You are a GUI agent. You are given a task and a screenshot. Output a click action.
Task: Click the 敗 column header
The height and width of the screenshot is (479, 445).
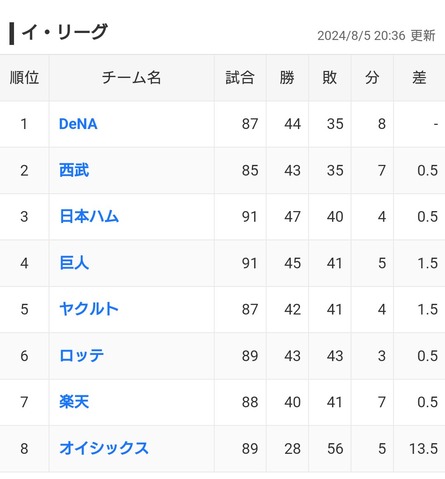click(x=330, y=78)
